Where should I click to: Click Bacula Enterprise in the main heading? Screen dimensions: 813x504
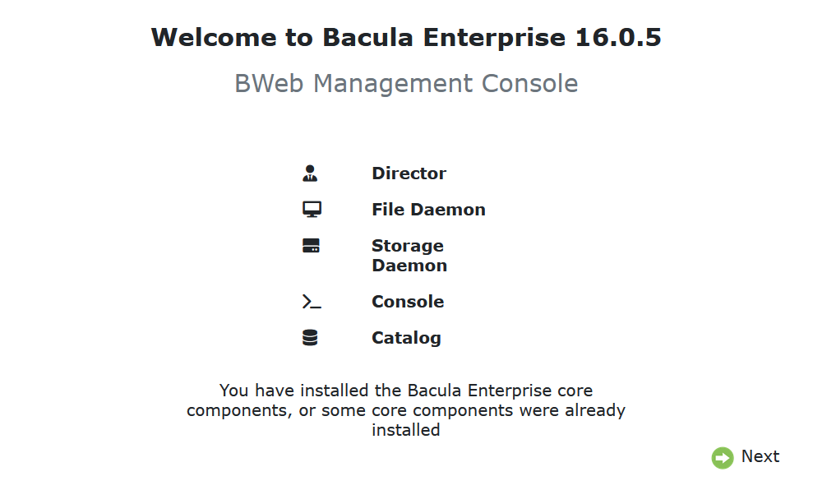[444, 37]
